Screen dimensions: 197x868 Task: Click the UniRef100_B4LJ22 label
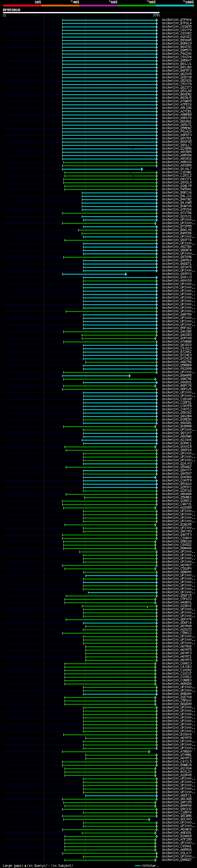pos(177,196)
